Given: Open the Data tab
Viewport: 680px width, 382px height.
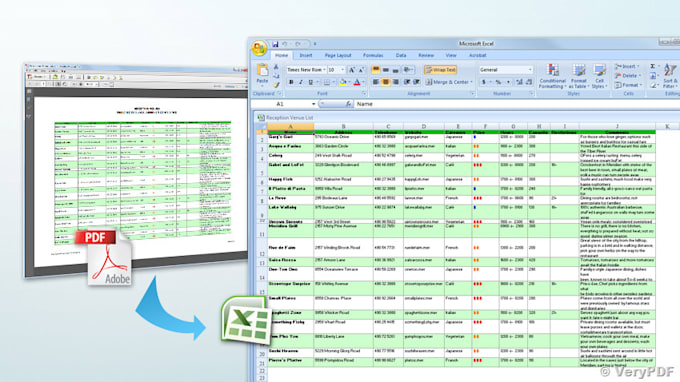Looking at the screenshot, I should click(401, 56).
